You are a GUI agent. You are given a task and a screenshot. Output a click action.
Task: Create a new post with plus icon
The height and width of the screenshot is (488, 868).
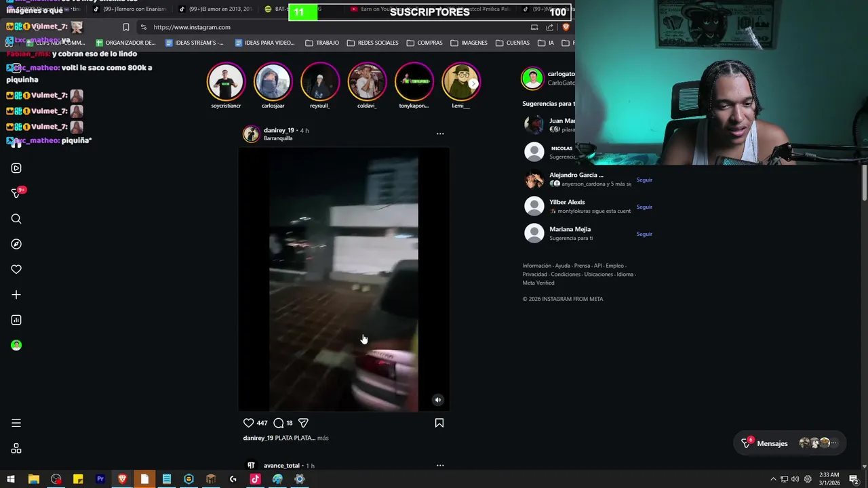(16, 295)
